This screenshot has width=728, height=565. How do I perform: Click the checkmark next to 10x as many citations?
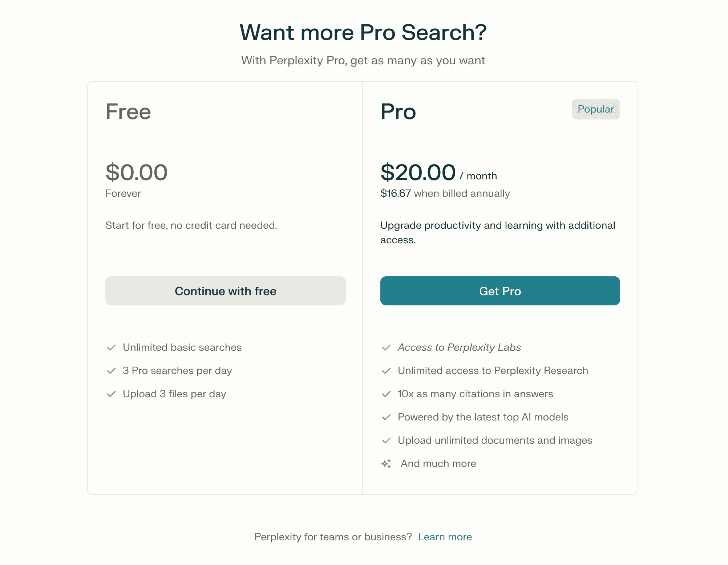(386, 394)
